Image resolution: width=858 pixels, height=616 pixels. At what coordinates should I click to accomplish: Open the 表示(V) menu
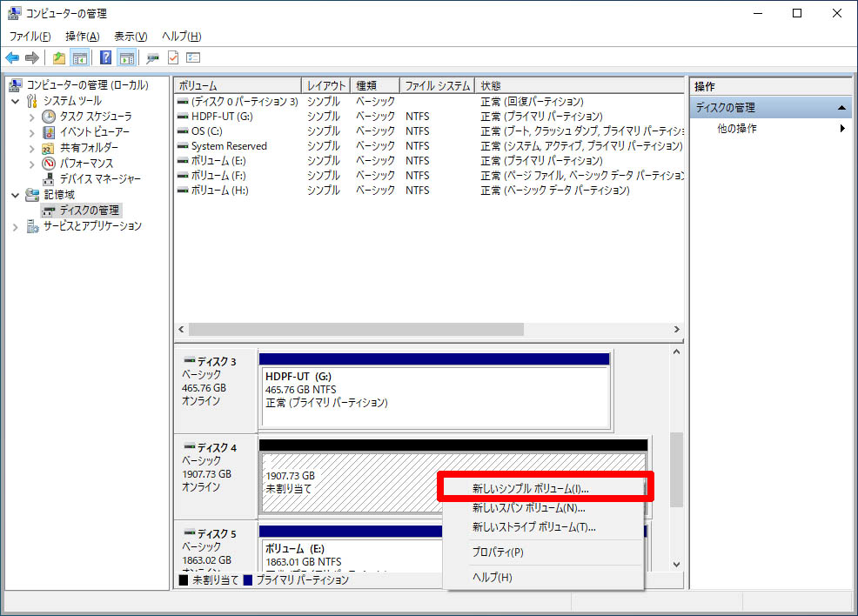click(131, 36)
